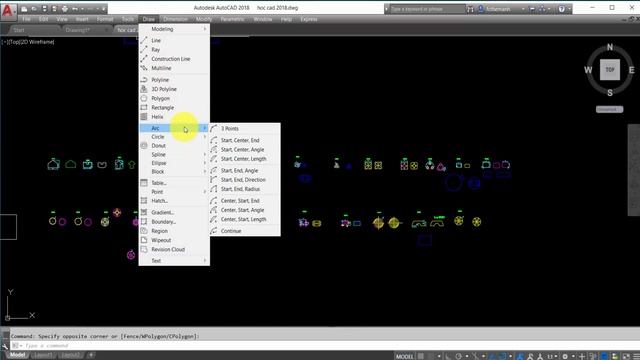
Task: Open the Modify menu in menu bar
Action: click(x=204, y=19)
